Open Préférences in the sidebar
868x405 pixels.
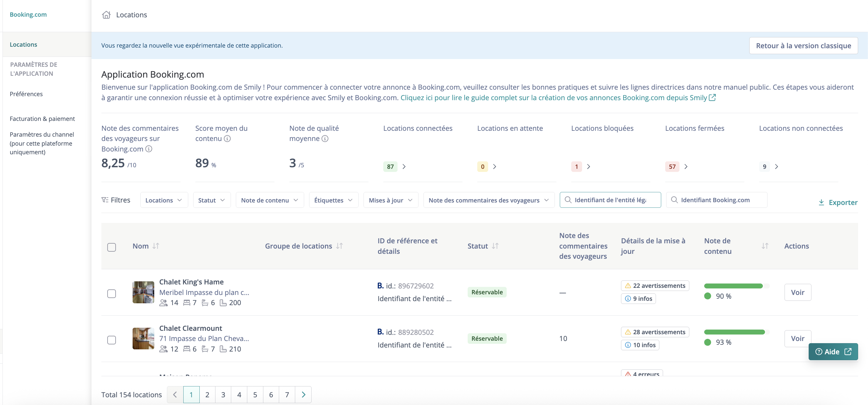[26, 94]
